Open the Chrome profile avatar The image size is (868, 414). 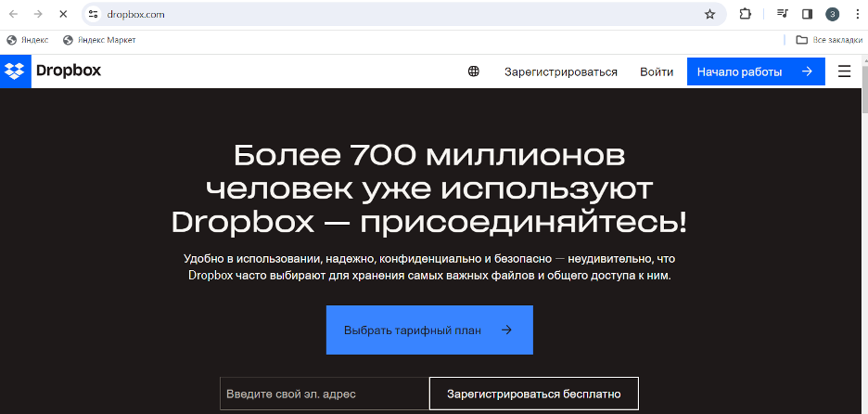832,15
